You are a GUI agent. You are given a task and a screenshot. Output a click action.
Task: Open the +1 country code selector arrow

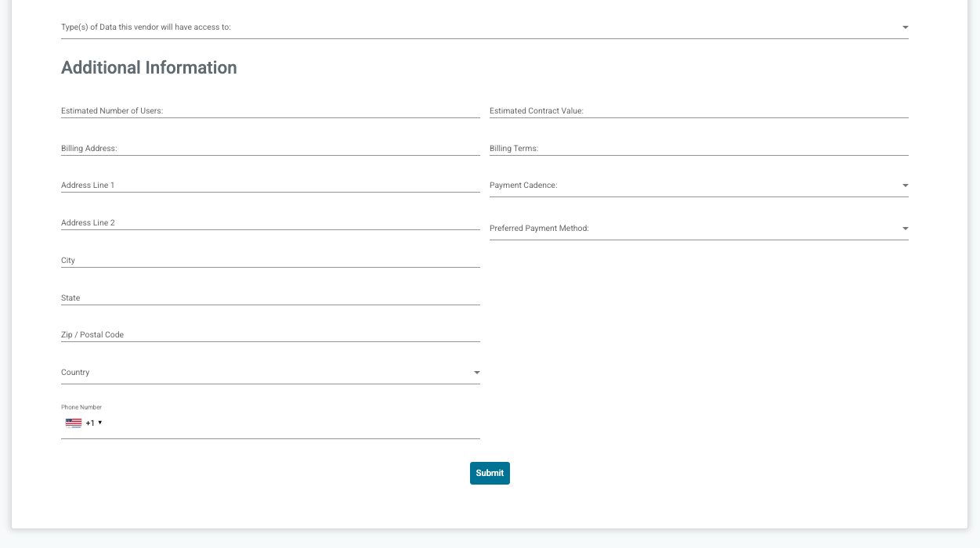tap(99, 423)
